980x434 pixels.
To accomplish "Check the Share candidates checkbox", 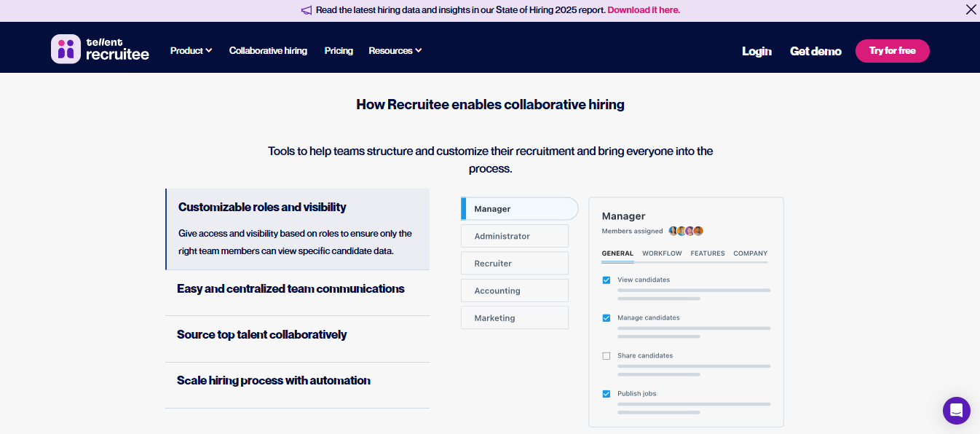I will pos(606,355).
